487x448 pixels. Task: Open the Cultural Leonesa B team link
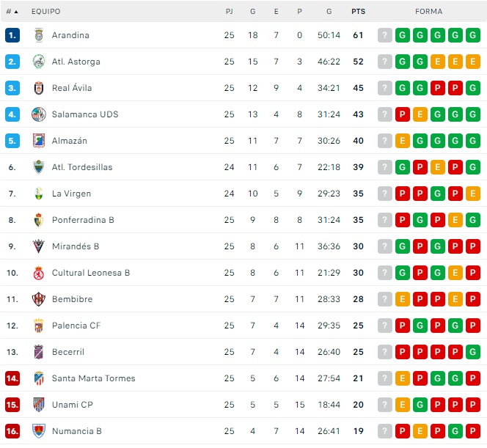point(91,273)
